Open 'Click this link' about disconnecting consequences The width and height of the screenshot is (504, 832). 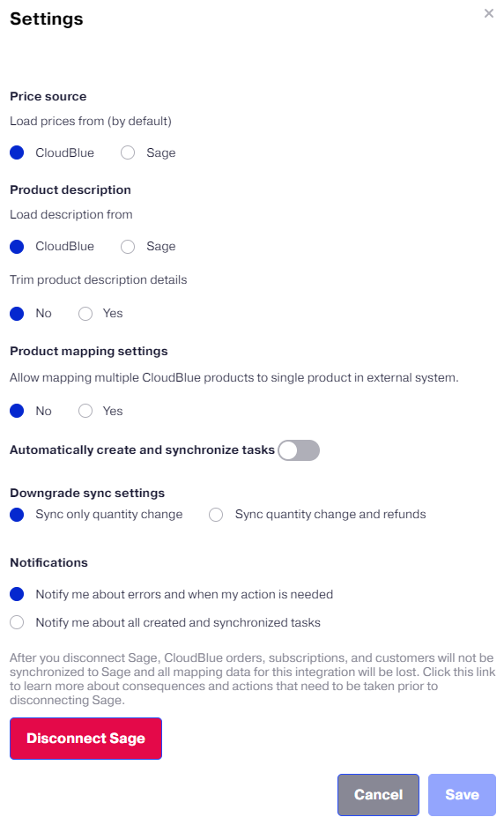pyautogui.click(x=459, y=672)
